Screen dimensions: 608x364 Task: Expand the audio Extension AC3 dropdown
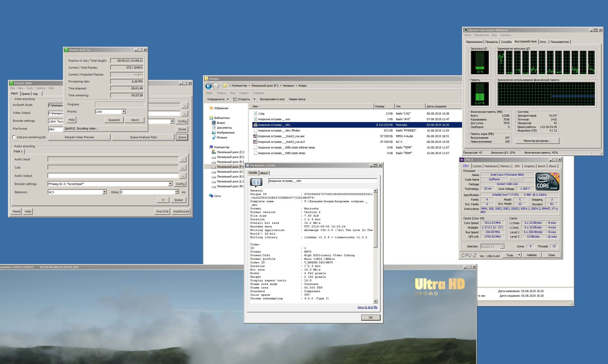pyautogui.click(x=104, y=192)
